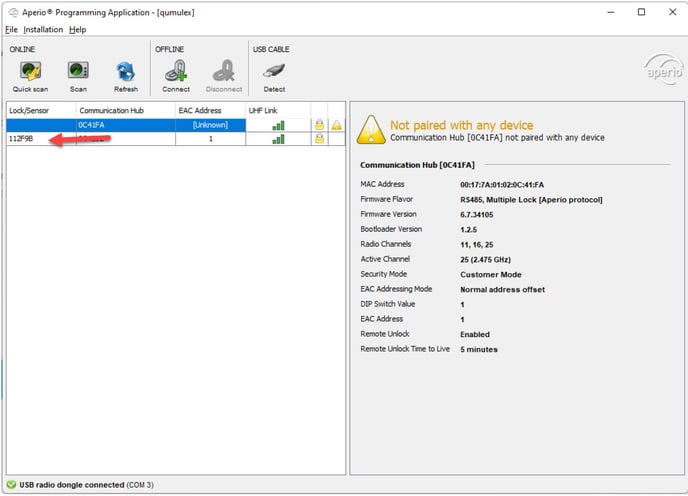The height and width of the screenshot is (496, 688).
Task: Click the Communication Hub [0C41FA] section title
Action: pos(417,165)
